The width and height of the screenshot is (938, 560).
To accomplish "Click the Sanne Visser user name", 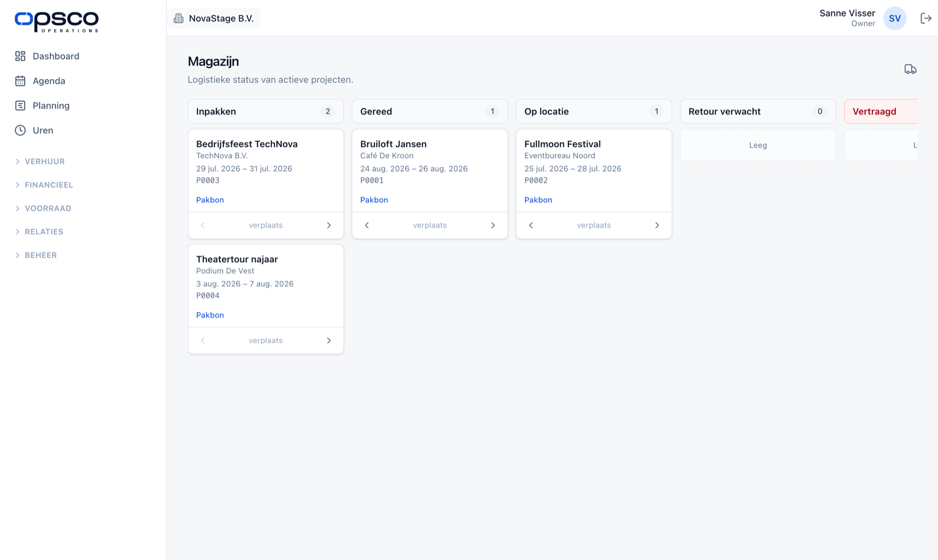I will (x=847, y=13).
